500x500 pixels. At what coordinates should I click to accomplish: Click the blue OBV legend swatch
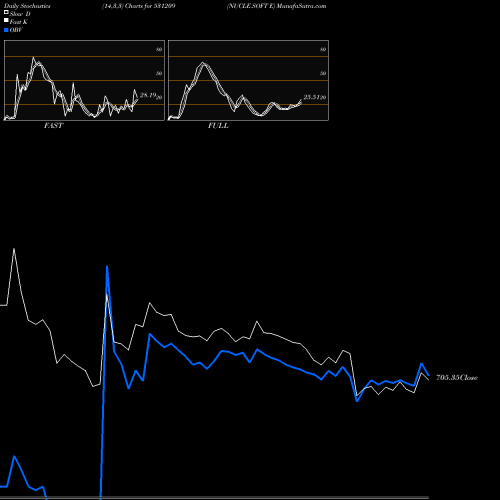(6, 30)
